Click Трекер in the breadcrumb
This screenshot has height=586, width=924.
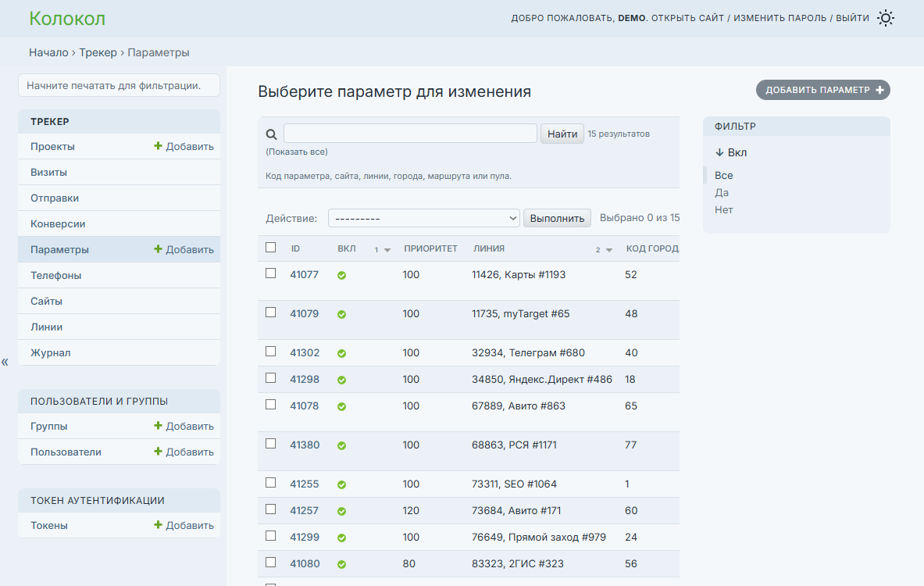click(98, 52)
